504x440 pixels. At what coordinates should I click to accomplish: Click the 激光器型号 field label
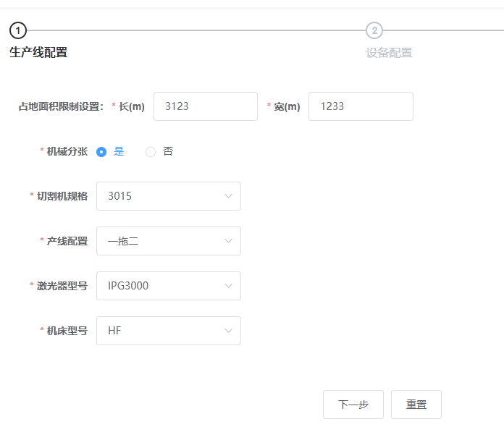[x=62, y=286]
